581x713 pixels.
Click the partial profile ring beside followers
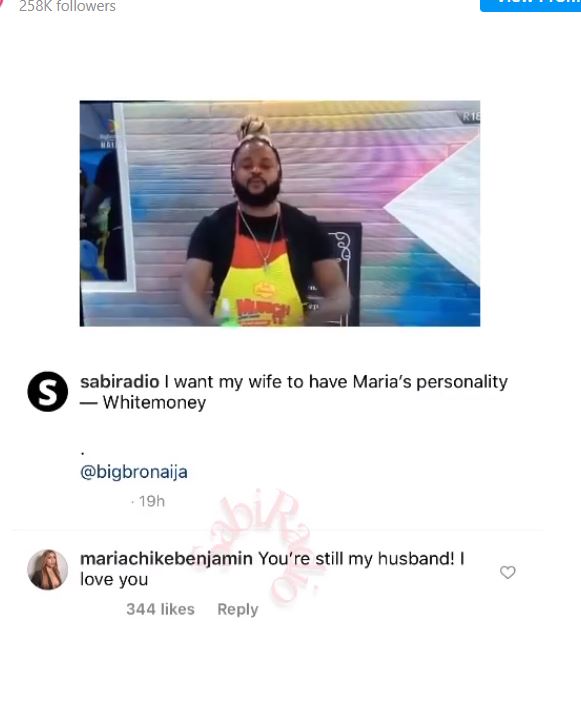click(x=3, y=4)
